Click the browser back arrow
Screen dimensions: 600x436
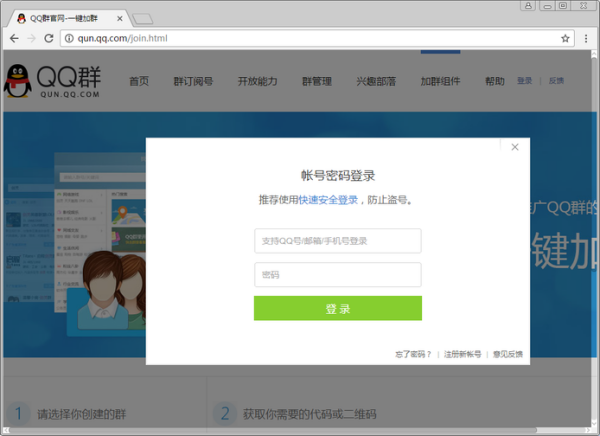point(13,38)
